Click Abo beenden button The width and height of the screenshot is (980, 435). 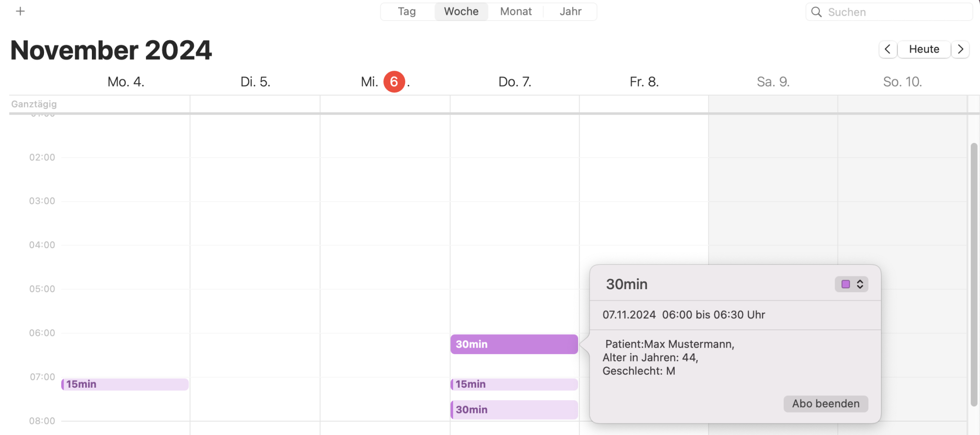[x=826, y=403]
